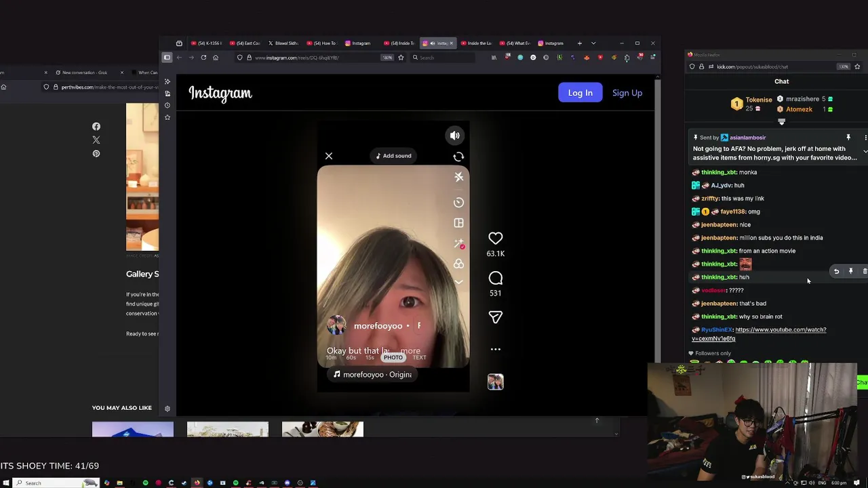868x488 pixels.
Task: Click the Instagram logo
Action: coord(220,93)
